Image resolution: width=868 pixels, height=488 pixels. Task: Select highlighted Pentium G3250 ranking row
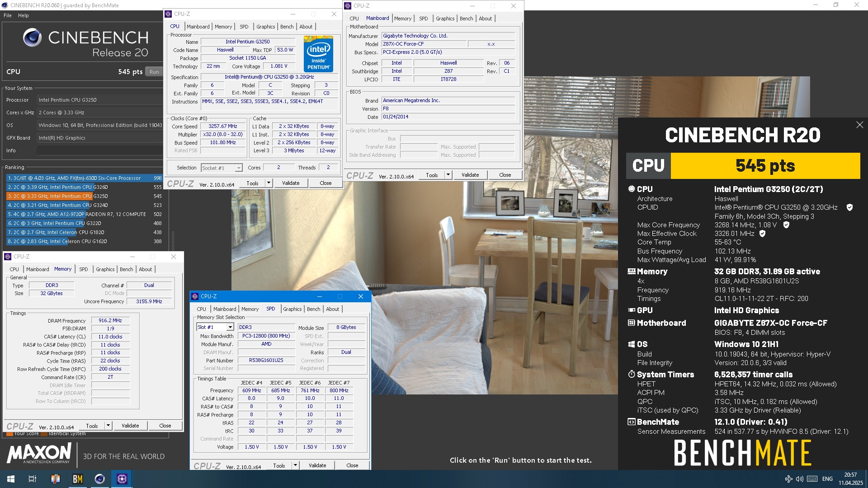(x=85, y=196)
